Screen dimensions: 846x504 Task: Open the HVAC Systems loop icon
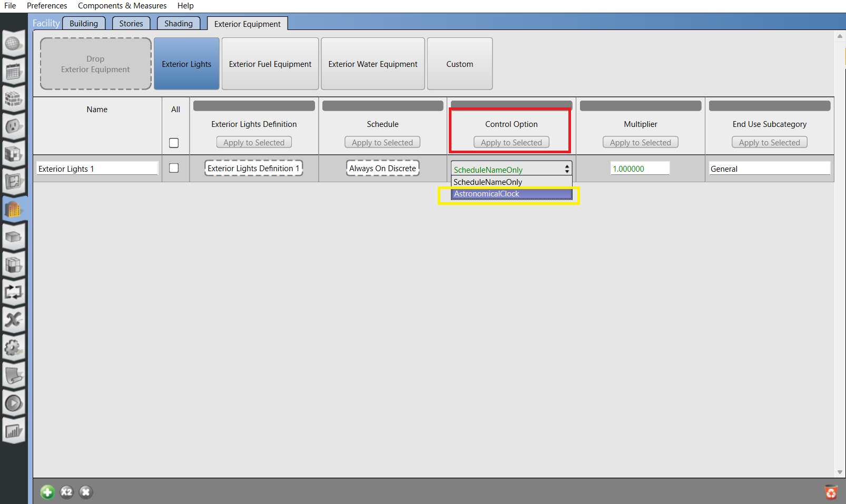coord(13,292)
